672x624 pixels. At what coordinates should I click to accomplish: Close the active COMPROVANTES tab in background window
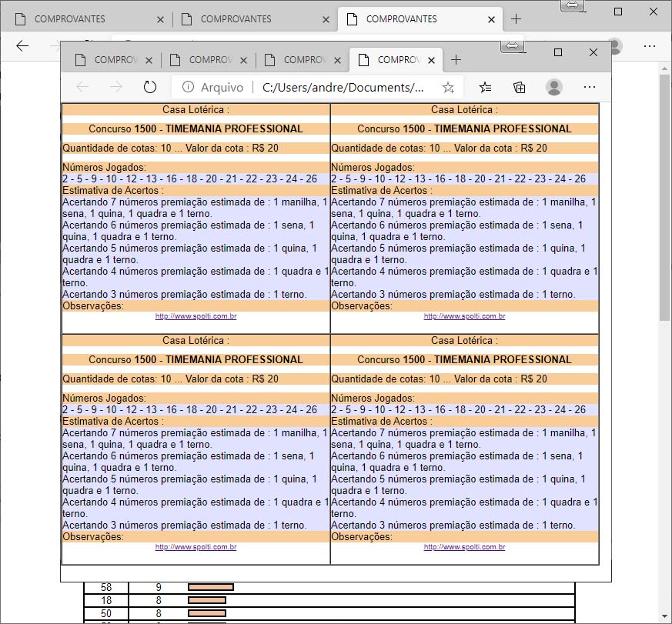491,18
